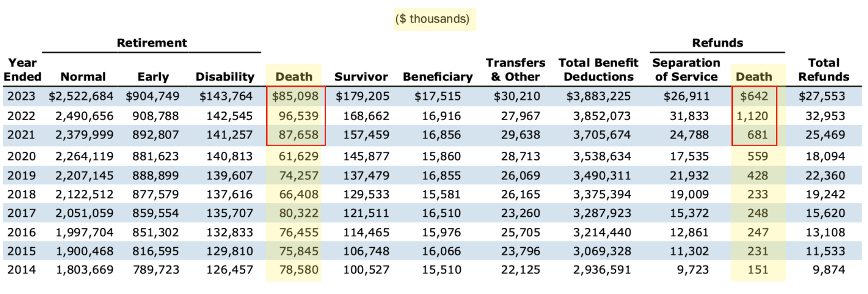Click the 96,539 Death cell
The width and height of the screenshot is (868, 294).
pos(299,116)
